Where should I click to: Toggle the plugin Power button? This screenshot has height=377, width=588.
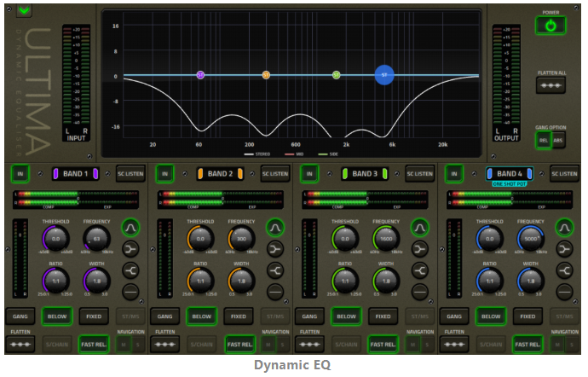pos(551,26)
